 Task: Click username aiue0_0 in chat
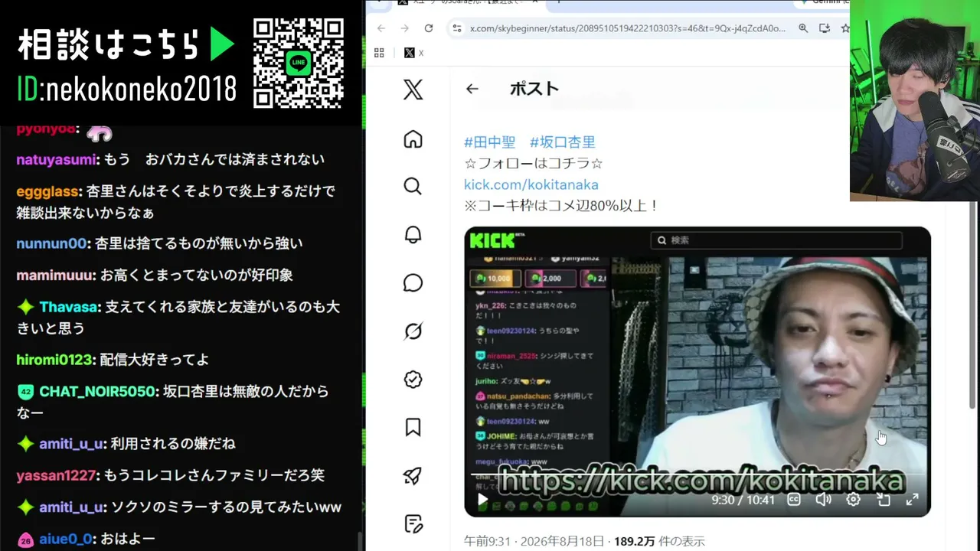pos(67,539)
